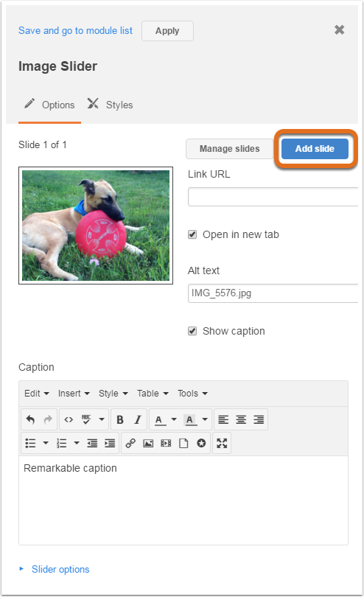Toggle the Show caption checkbox
The height and width of the screenshot is (597, 364).
coord(192,331)
